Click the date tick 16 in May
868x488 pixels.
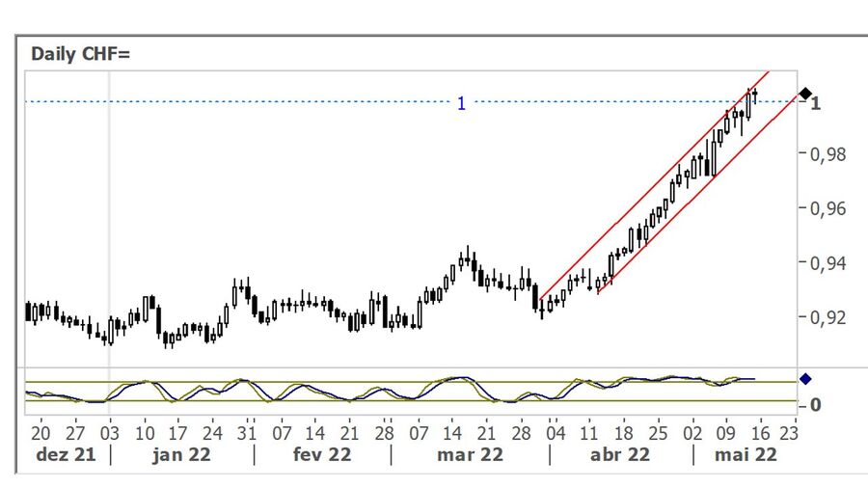[761, 433]
